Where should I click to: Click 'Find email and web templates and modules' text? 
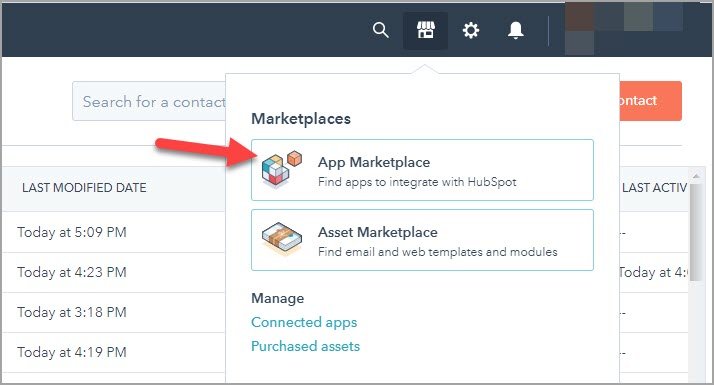click(438, 252)
